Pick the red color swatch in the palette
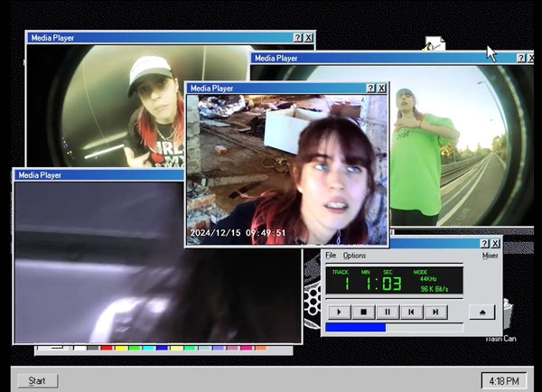This screenshot has height=392, width=542. pos(107,348)
